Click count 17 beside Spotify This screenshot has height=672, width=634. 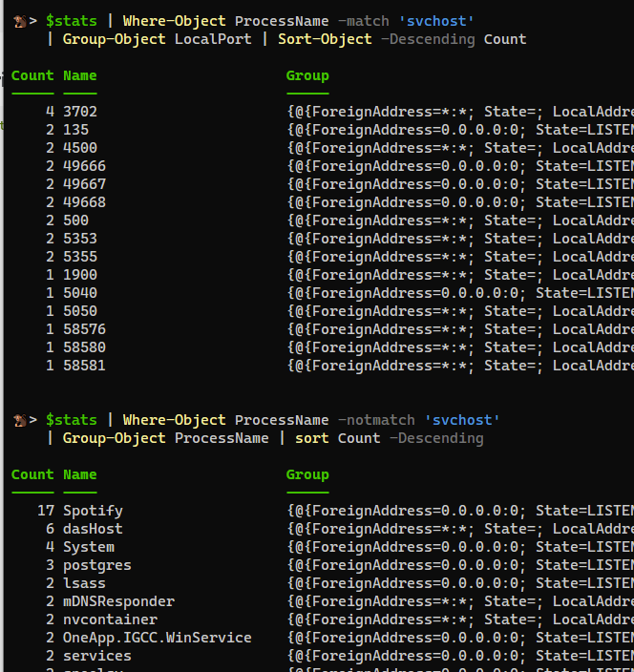46,511
